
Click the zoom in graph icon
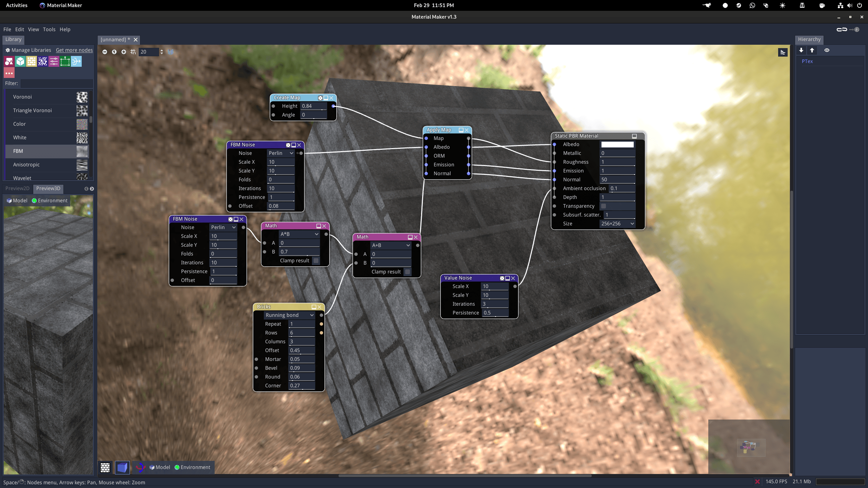click(124, 52)
